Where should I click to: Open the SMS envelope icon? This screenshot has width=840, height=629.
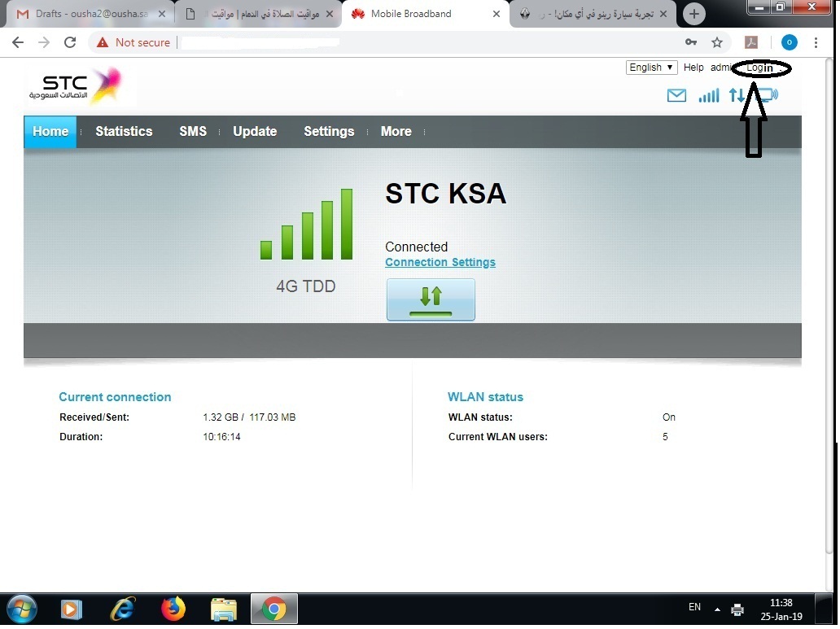click(x=676, y=95)
